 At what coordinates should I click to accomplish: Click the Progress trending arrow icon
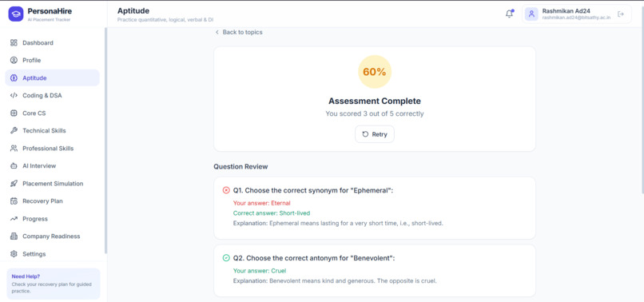tap(14, 219)
